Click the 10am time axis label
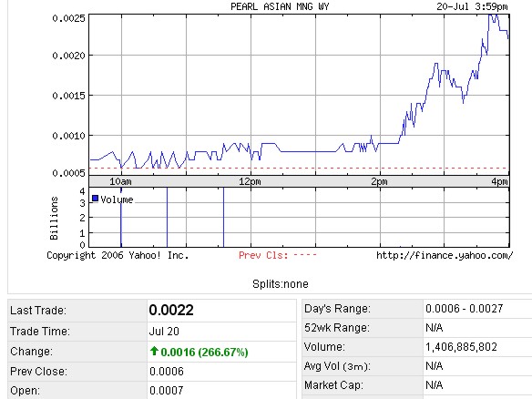Screen dimensions: 532x399 (120, 181)
